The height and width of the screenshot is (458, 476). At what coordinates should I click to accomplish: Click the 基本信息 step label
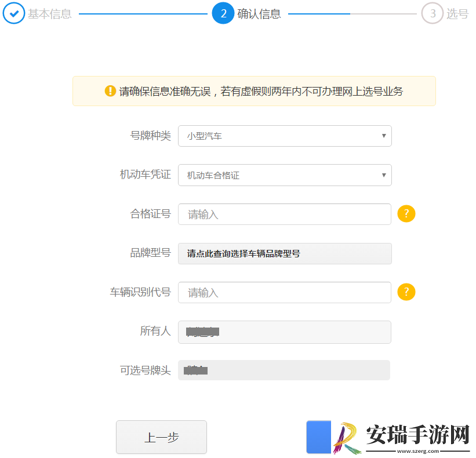[x=50, y=14]
